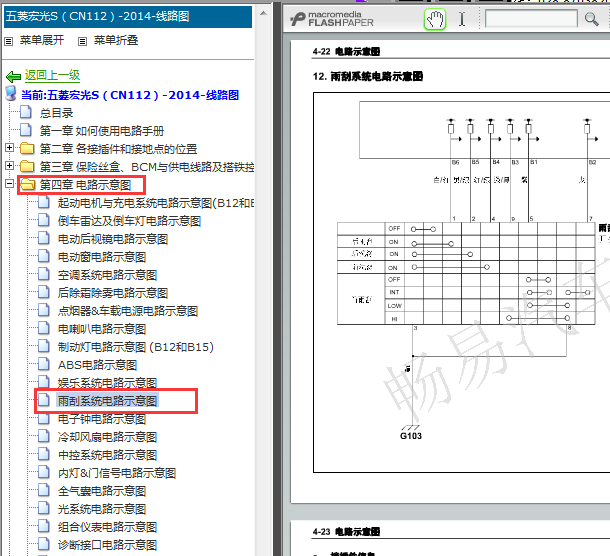Click page icon next to 第一章
This screenshot has height=556, width=610.
click(x=26, y=130)
